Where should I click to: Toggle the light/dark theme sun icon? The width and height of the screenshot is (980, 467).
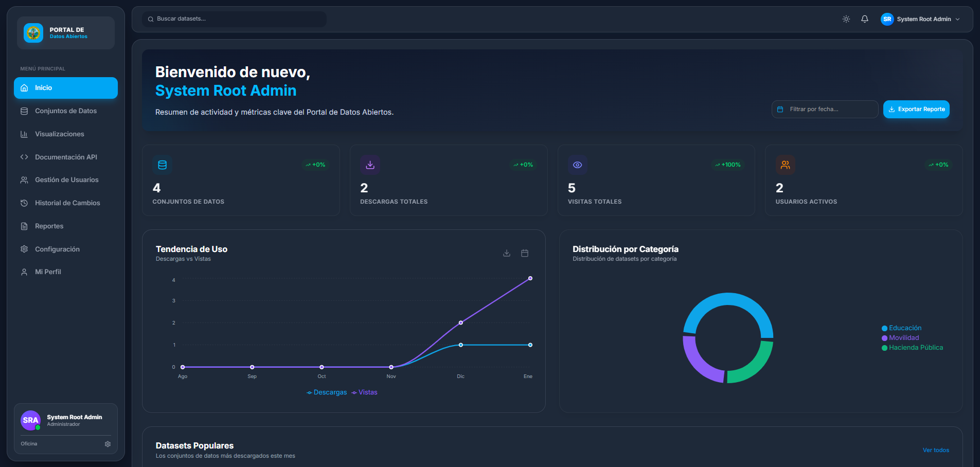846,19
